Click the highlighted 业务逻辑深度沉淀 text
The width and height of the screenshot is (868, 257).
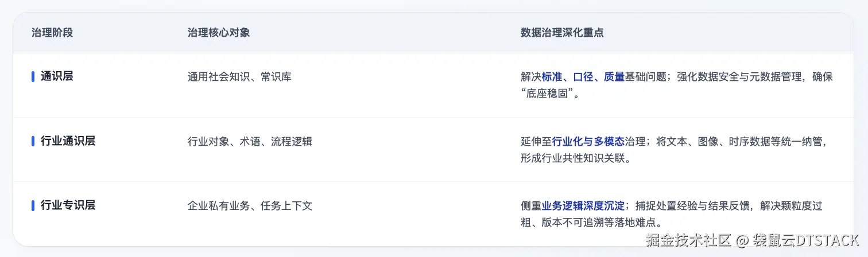(583, 205)
